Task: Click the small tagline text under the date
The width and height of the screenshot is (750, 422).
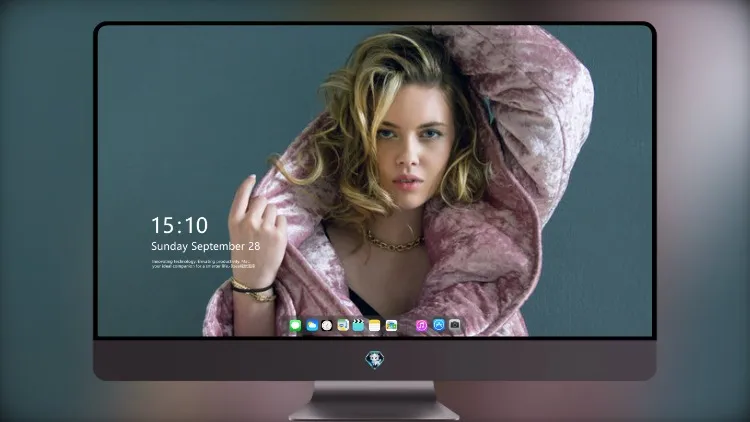Action: [x=203, y=264]
